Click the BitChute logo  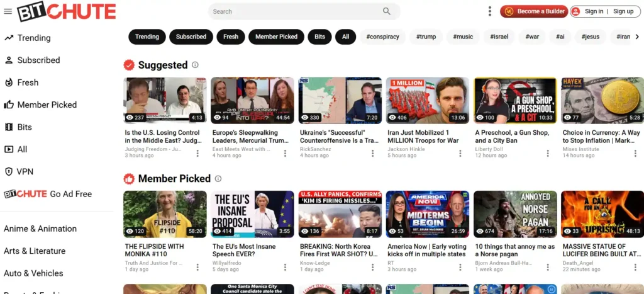67,11
